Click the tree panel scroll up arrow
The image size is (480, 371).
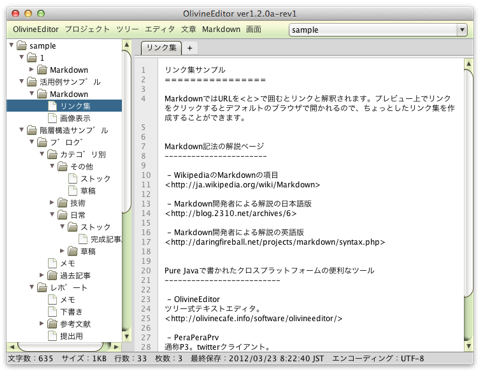127,45
